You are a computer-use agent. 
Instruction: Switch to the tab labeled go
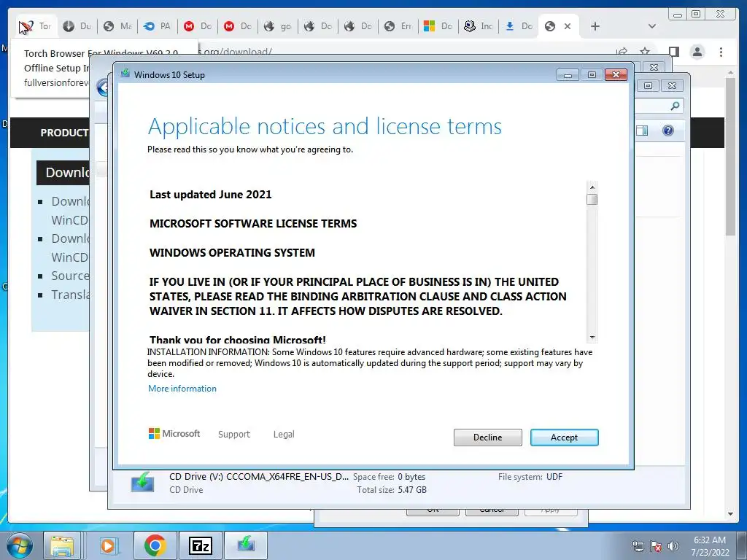tap(278, 26)
